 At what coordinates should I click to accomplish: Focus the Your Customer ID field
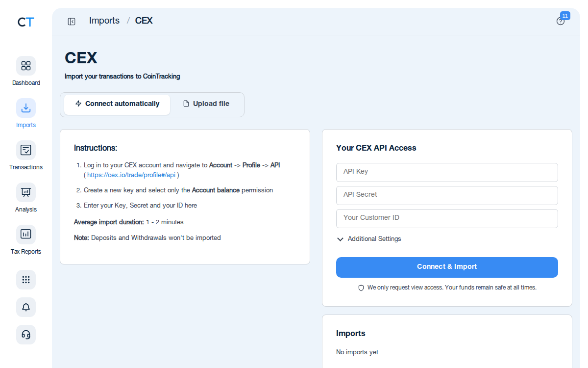coord(447,218)
